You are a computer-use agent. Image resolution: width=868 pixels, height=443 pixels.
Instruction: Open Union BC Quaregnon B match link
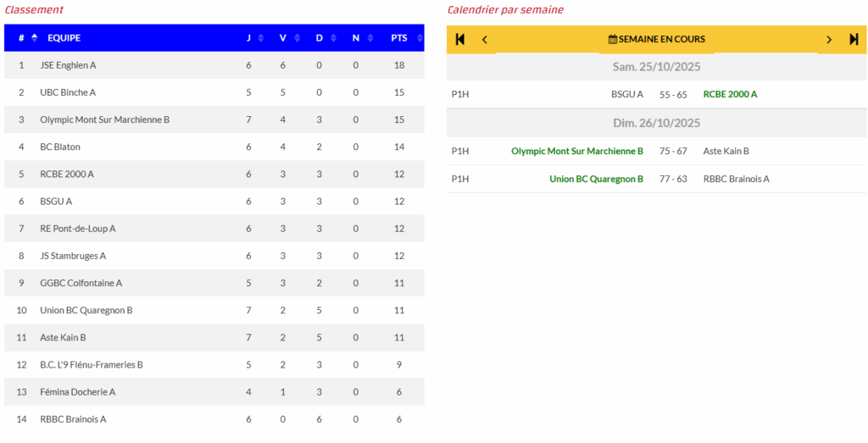[x=596, y=179]
